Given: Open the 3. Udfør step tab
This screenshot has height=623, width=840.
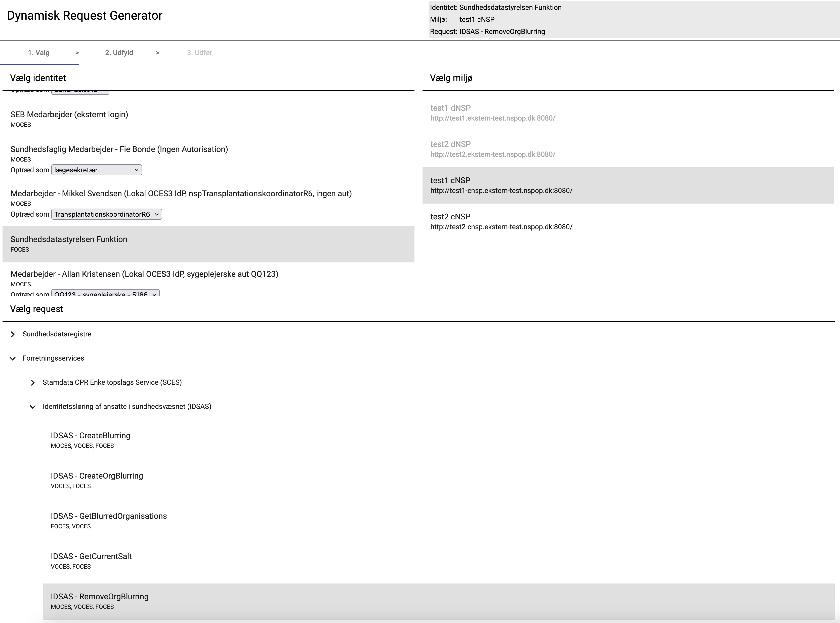Looking at the screenshot, I should pyautogui.click(x=199, y=53).
